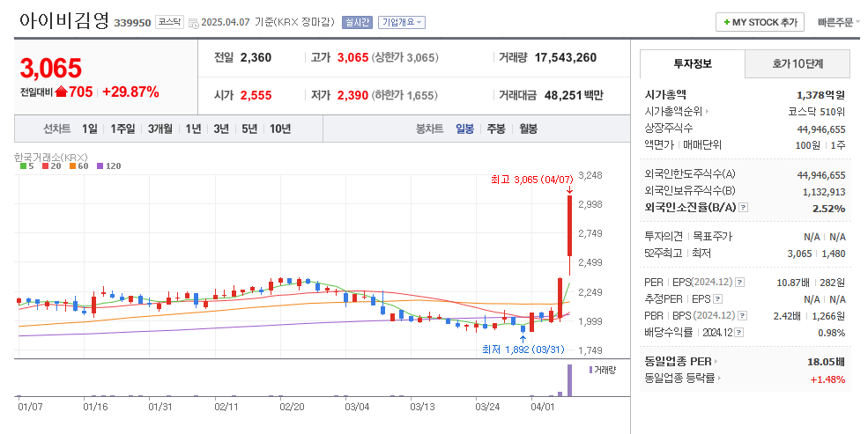Click the 외국인소진율 value 2.52%
Screen dimensions: 868x434
[828, 209]
